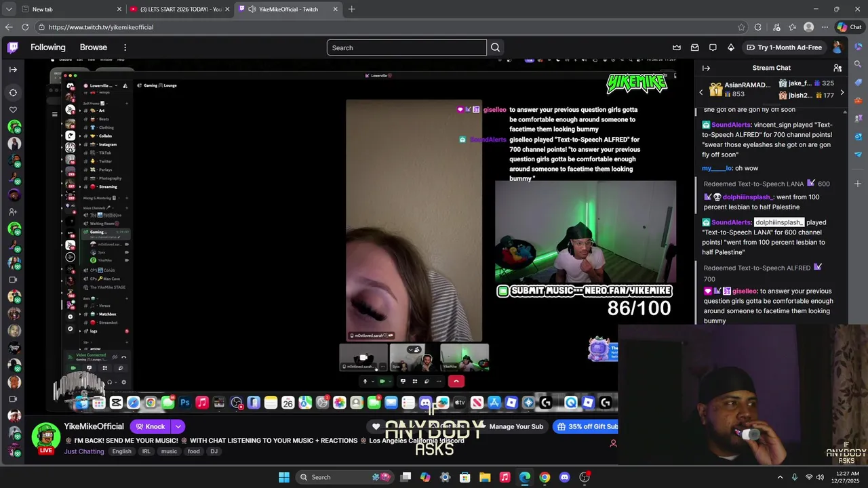
Task: Open the Just Chatting category link
Action: coord(84,451)
